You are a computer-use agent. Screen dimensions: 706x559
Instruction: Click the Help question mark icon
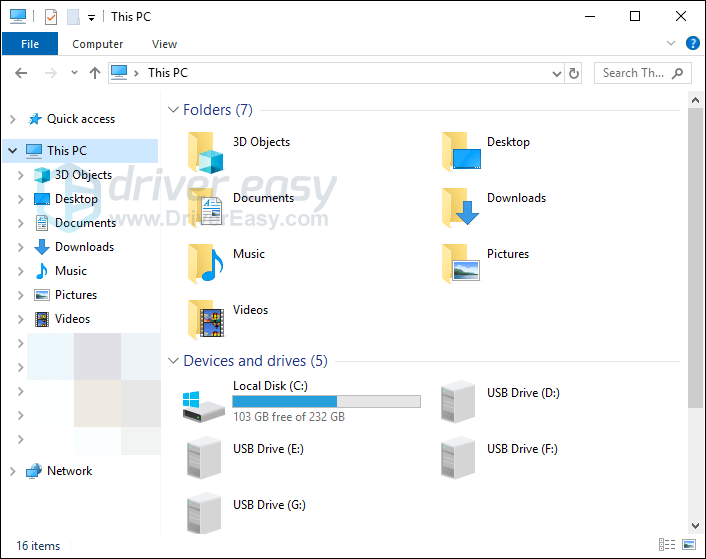click(x=693, y=43)
